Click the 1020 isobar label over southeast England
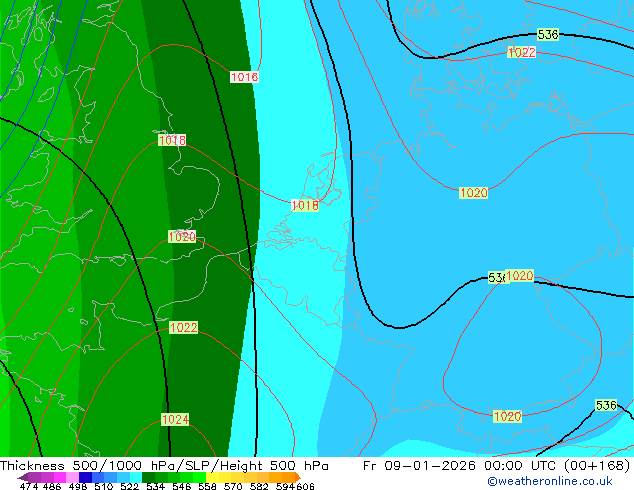634x490 pixels. click(182, 237)
